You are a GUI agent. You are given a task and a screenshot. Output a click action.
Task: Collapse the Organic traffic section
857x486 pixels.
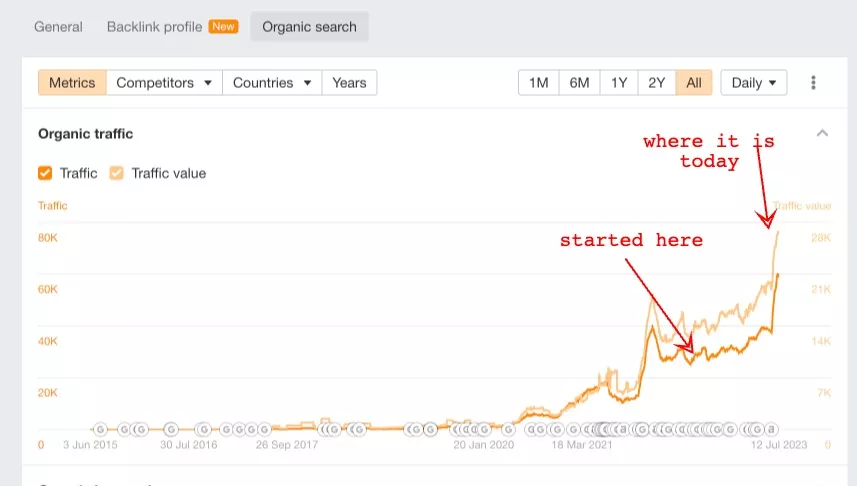[x=822, y=133]
